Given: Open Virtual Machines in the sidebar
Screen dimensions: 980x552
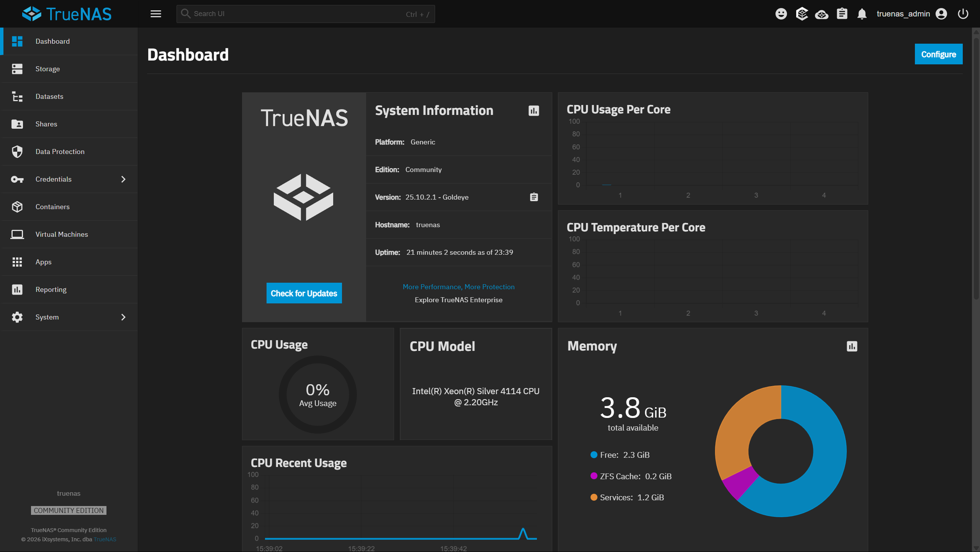Looking at the screenshot, I should pos(62,234).
